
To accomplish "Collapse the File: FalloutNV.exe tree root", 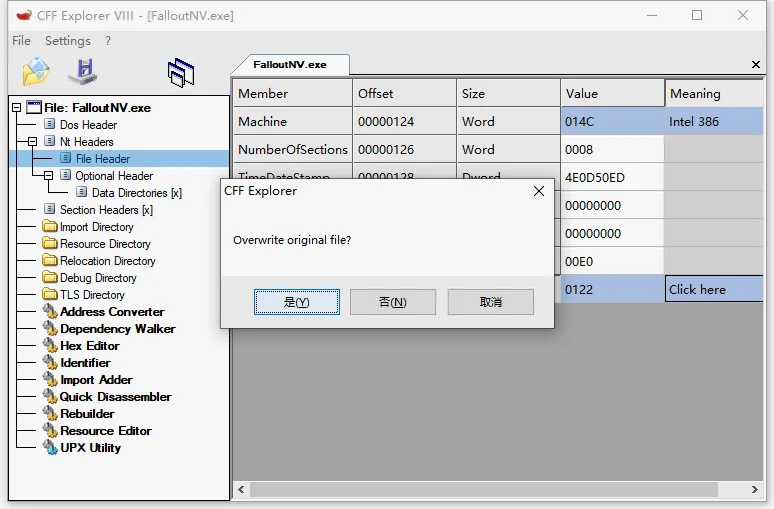I will (x=16, y=107).
